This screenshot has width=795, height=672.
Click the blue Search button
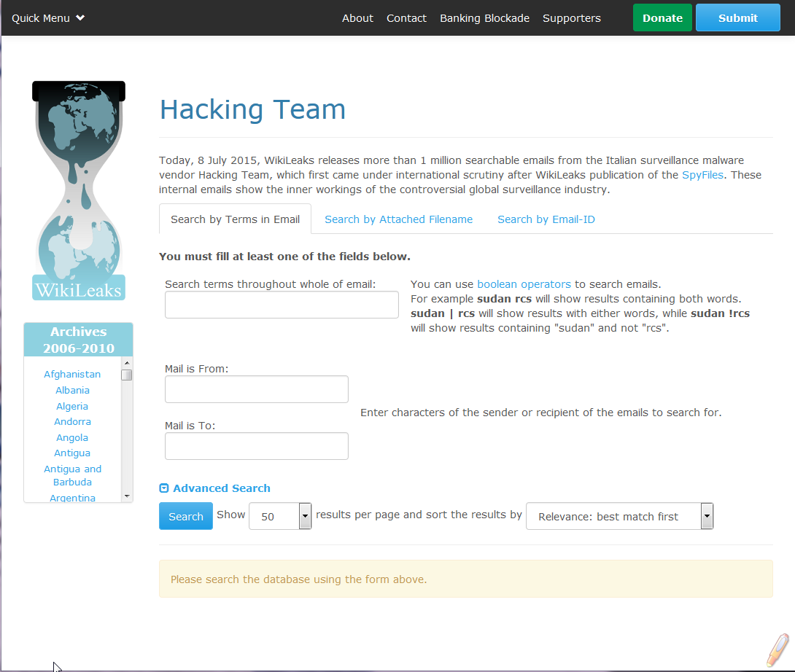click(x=185, y=516)
